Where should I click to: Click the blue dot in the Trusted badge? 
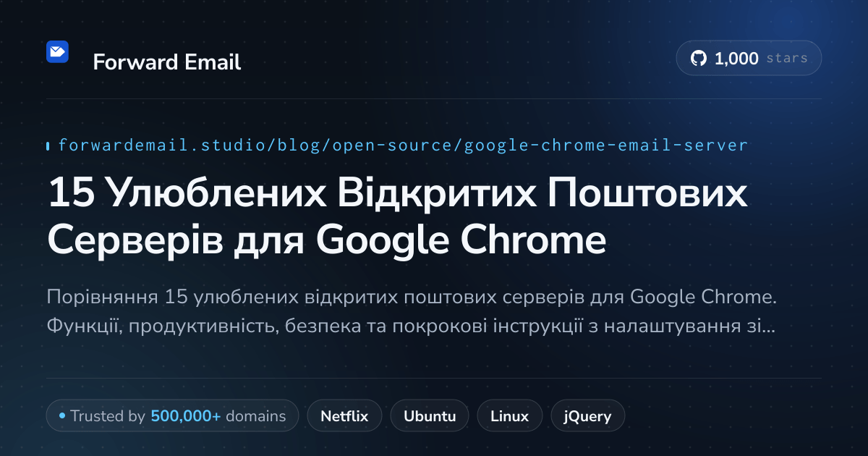(x=62, y=416)
